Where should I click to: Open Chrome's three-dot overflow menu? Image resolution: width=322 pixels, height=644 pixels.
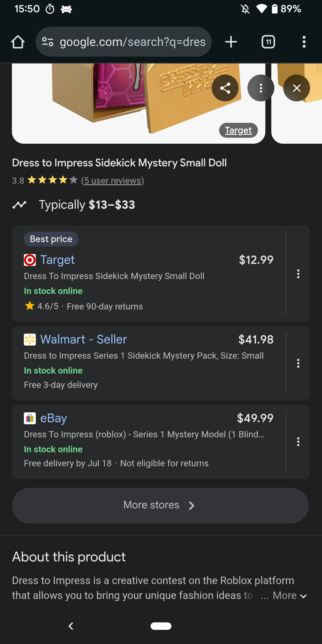click(x=304, y=42)
